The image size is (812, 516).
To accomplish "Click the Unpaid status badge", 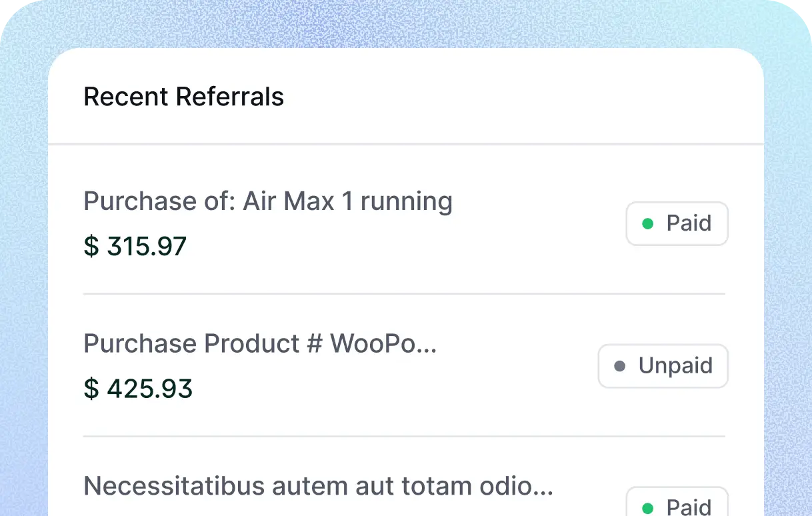I will tap(663, 366).
